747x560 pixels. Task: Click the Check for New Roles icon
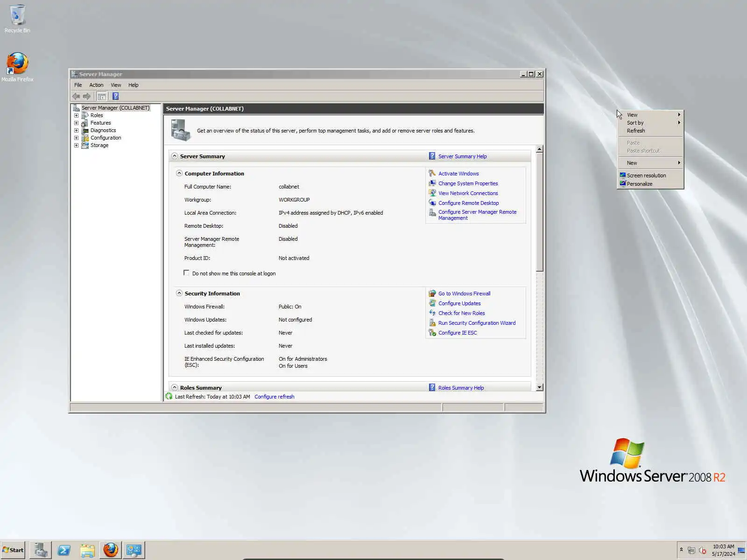click(432, 313)
